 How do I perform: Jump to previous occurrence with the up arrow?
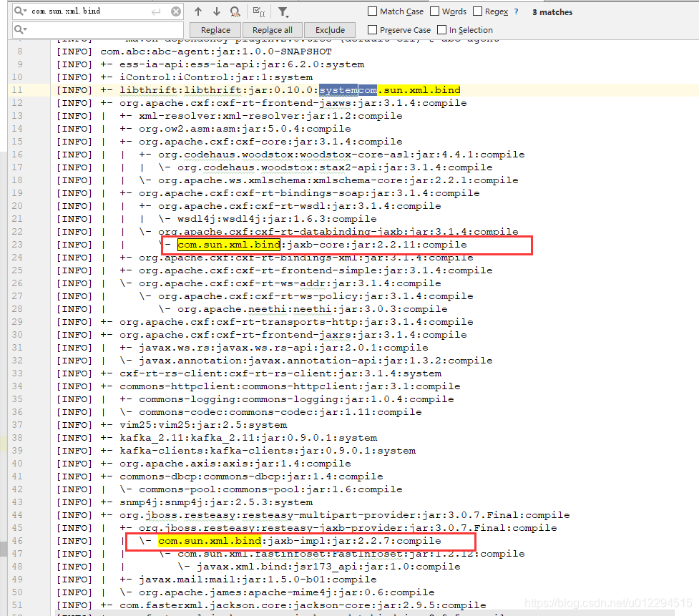(x=198, y=11)
